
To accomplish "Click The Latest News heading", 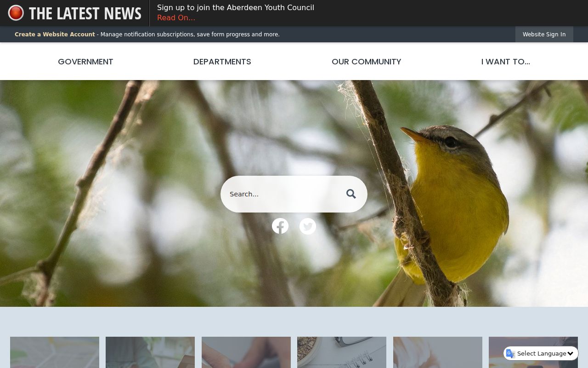I will [85, 13].
